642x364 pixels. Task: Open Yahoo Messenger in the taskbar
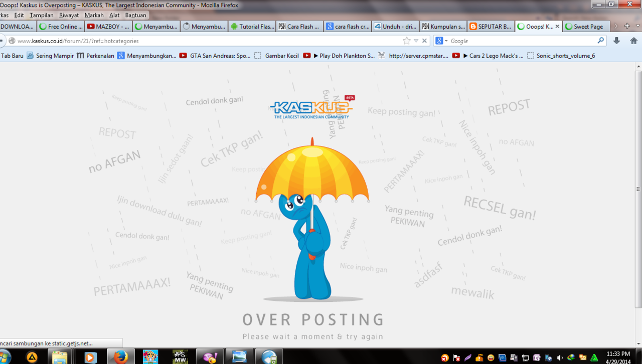(210, 356)
